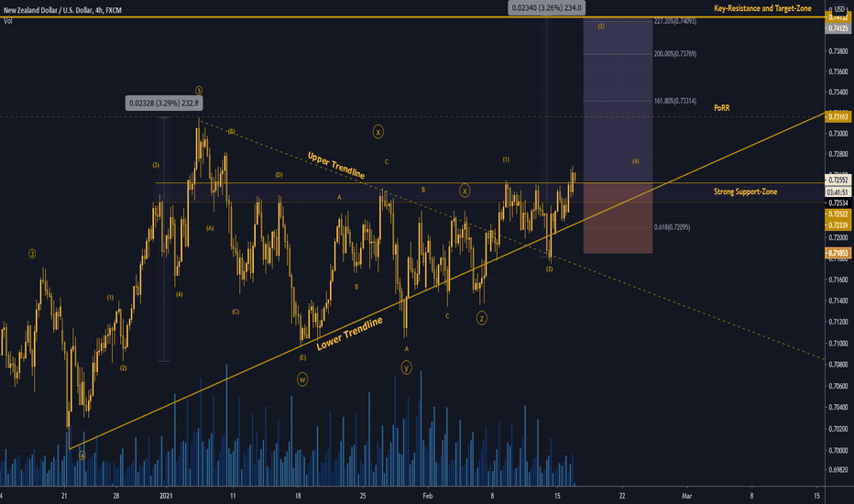This screenshot has height=504, width=854.
Task: Click the 0.618(0.72095) Fibonacci level label
Action: pos(672,227)
